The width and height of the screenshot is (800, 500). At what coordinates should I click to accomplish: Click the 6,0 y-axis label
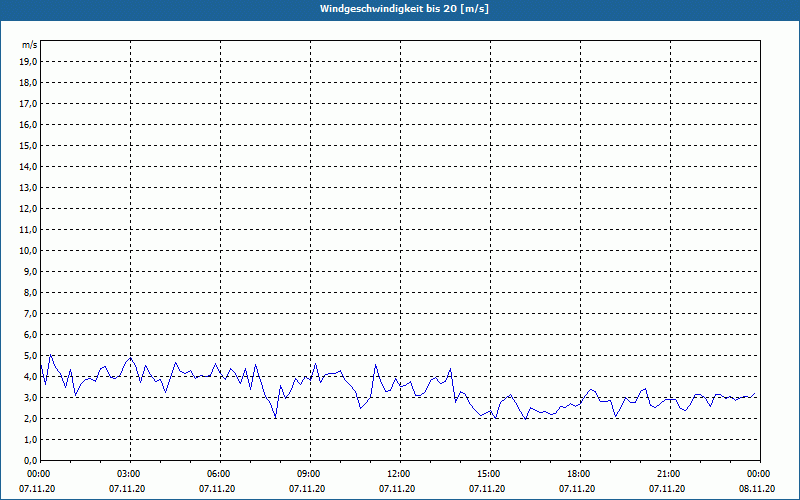coord(30,334)
